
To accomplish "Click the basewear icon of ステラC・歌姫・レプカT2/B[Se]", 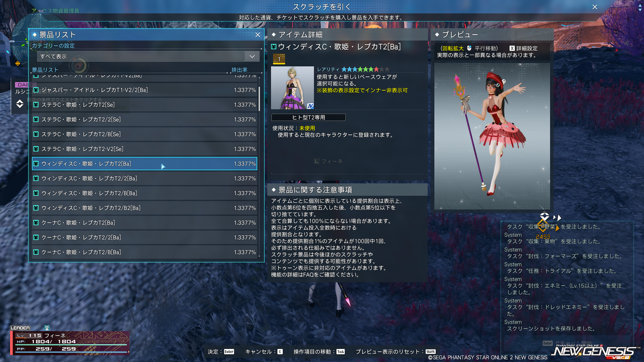I will coord(36,134).
